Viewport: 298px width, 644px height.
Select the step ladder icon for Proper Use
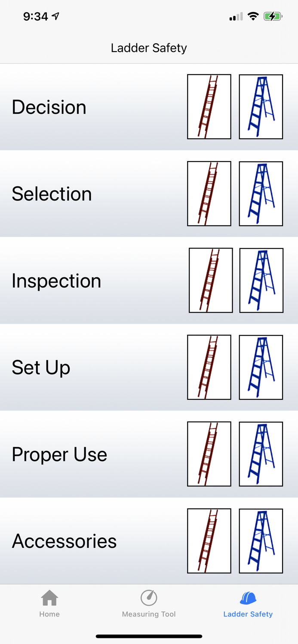(x=261, y=454)
